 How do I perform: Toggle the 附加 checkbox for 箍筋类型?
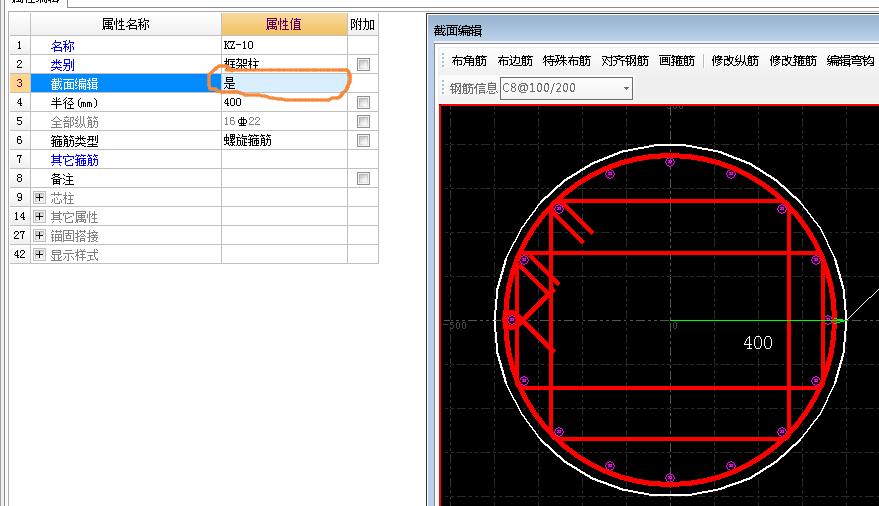point(363,141)
